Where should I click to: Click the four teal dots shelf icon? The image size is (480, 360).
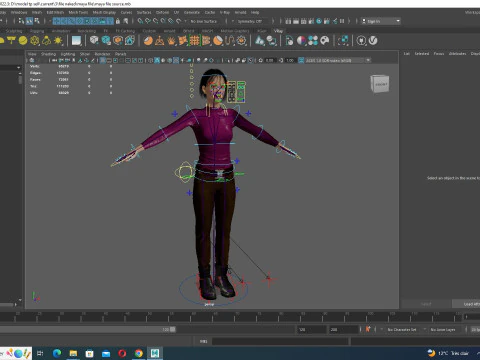(313, 41)
